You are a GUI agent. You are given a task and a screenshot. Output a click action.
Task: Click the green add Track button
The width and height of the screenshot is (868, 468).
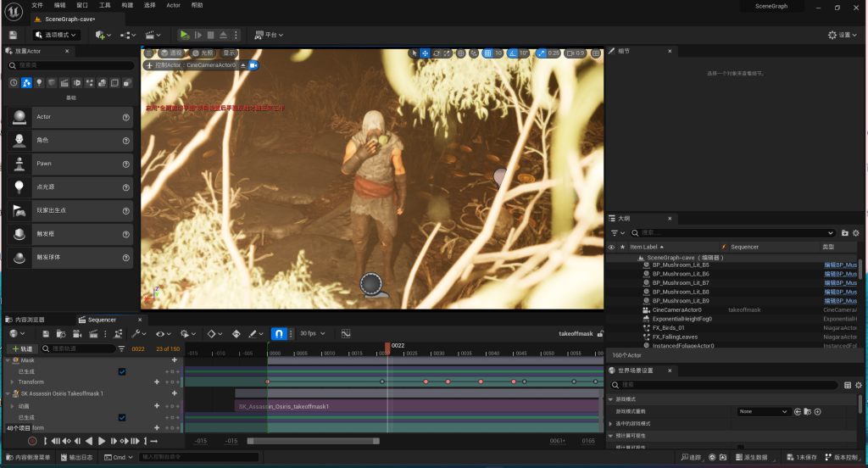(x=22, y=349)
